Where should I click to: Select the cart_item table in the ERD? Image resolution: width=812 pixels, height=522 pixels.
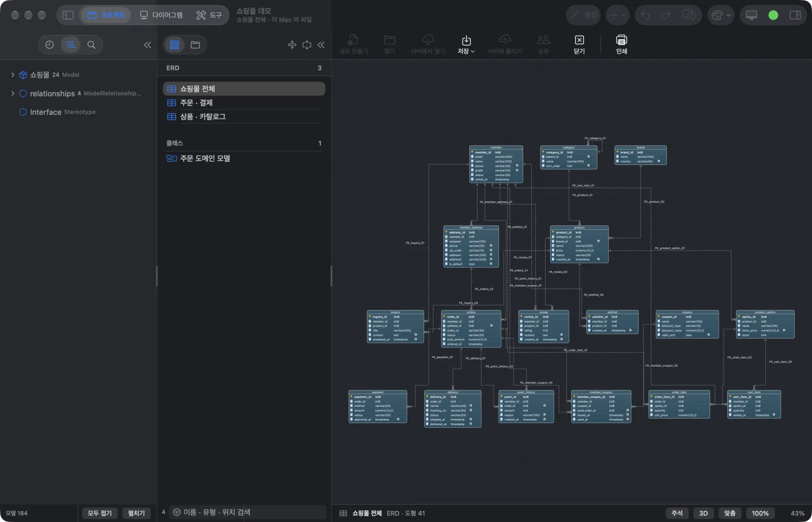pos(754,404)
